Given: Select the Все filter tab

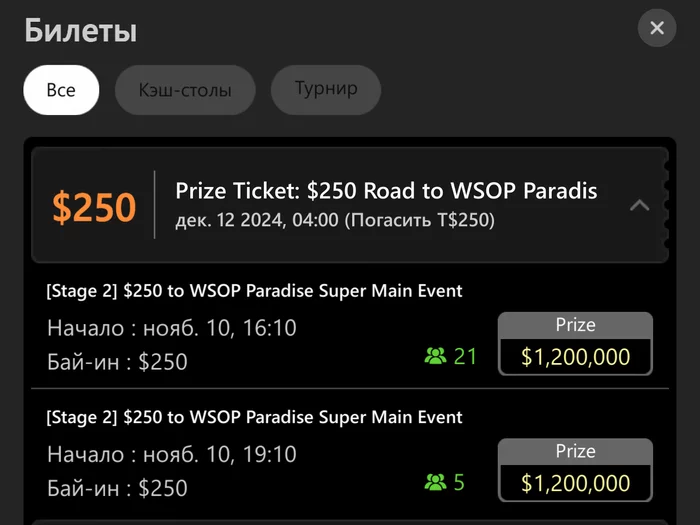Looking at the screenshot, I should tap(61, 90).
